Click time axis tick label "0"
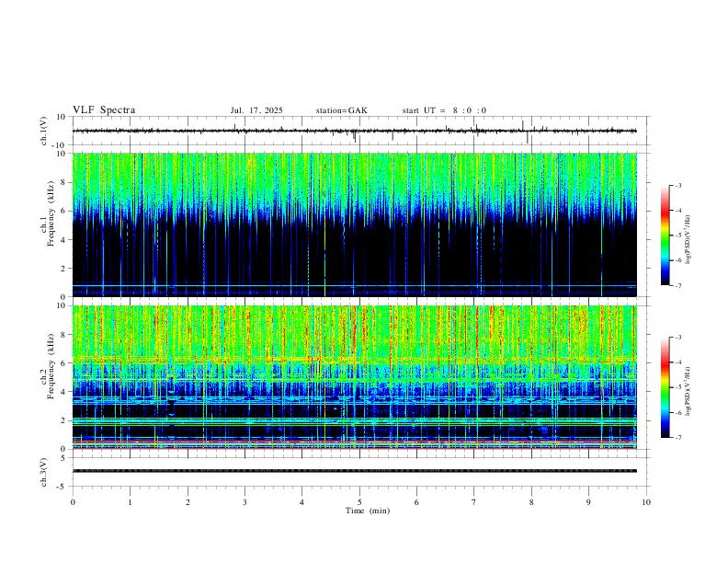This screenshot has height=563, width=728. pyautogui.click(x=73, y=502)
